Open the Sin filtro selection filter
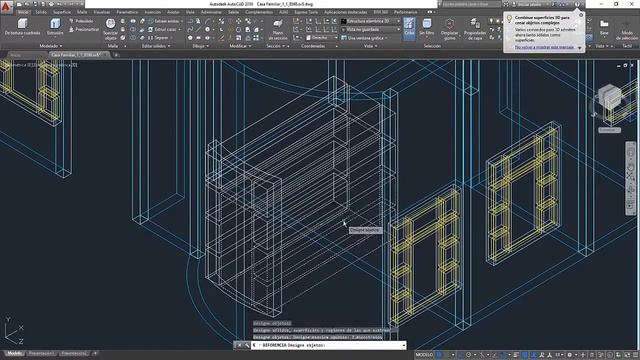Screen dimensions: 640x360 [427, 27]
